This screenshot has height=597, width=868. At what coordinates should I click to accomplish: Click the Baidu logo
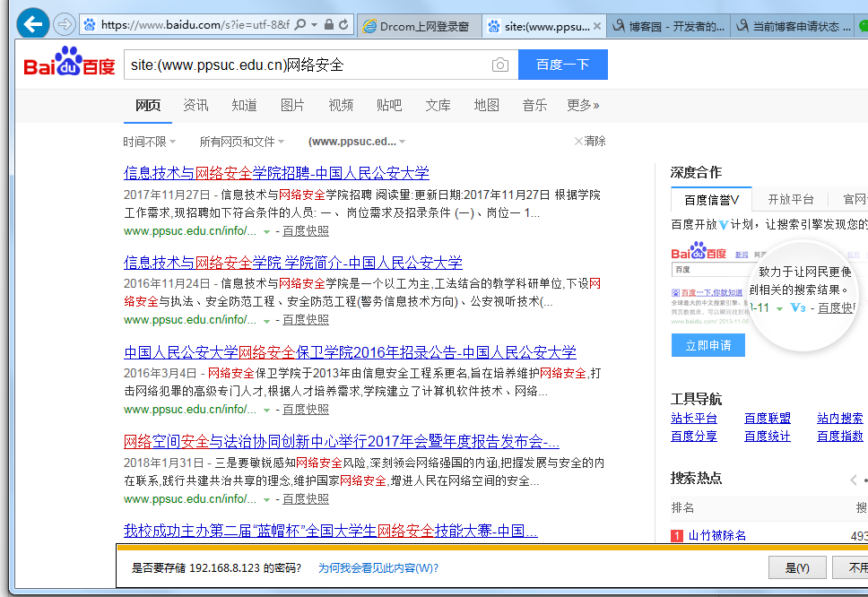pos(69,62)
